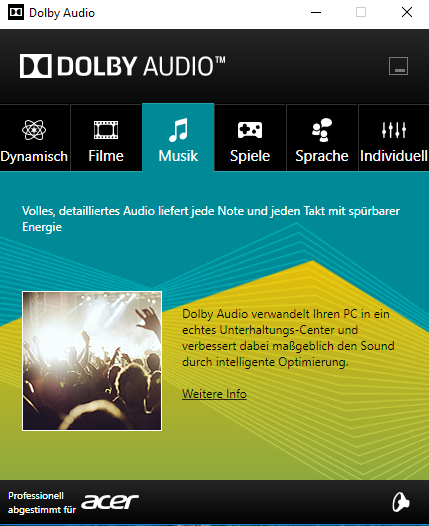This screenshot has height=526, width=429.
Task: Open the Individuell equalizer sliders icon
Action: 394,130
